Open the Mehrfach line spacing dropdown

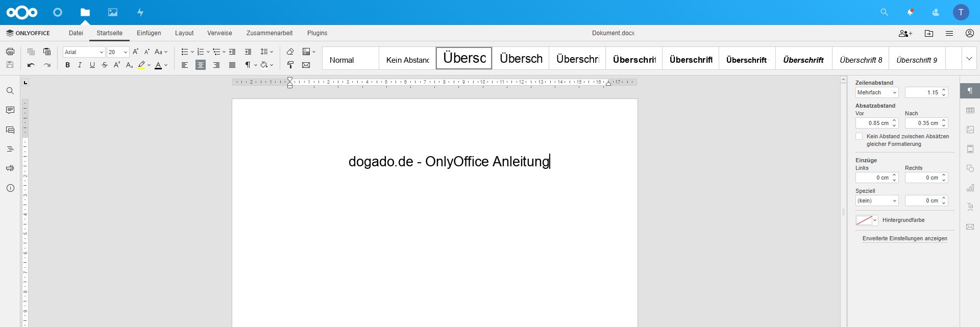pyautogui.click(x=876, y=92)
